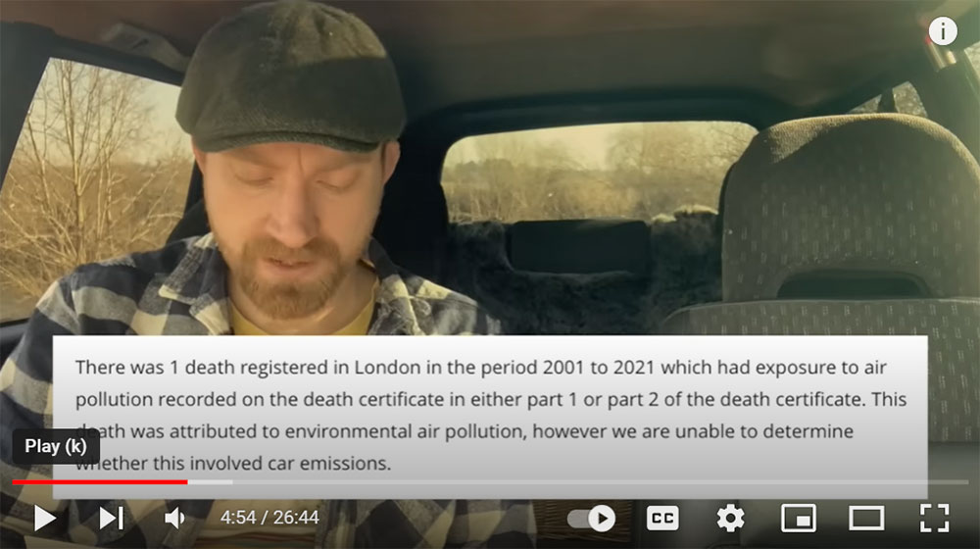
Task: Click the quoted text overlay about London deaths
Action: (490, 417)
